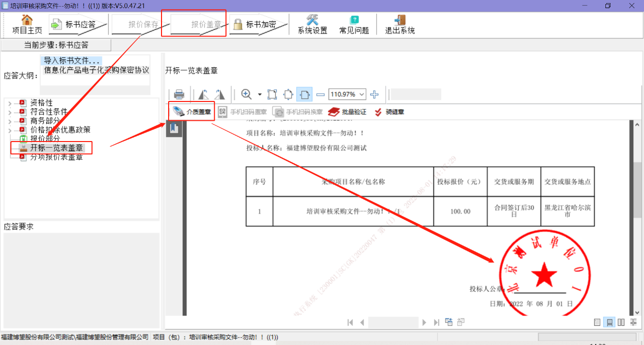Toggle fit-to-width page mode
Viewport: 644px width, 345px height.
point(304,94)
